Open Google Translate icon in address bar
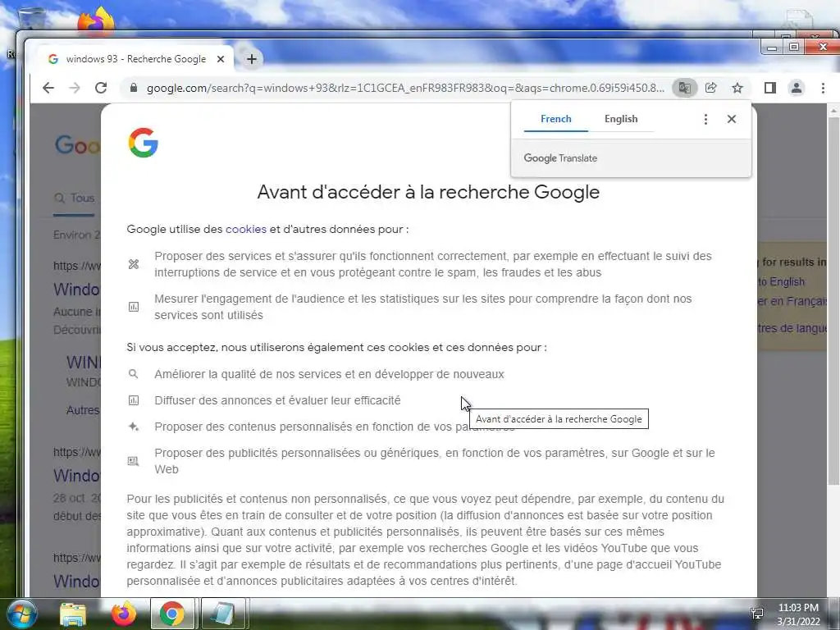 coord(684,88)
